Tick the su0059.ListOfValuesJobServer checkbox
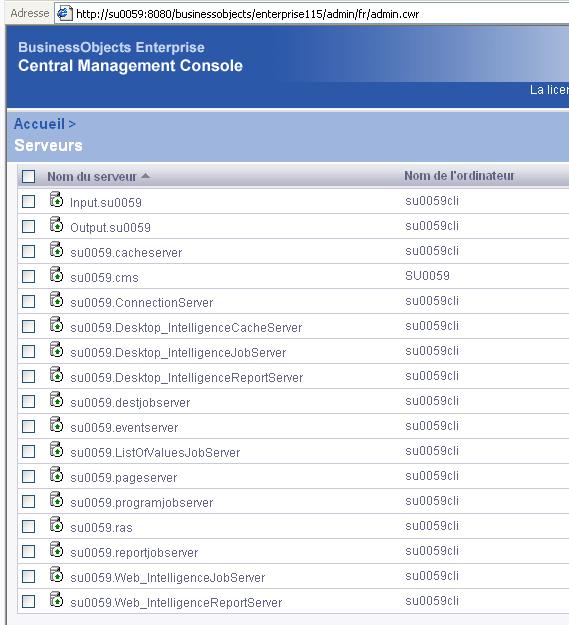The image size is (569, 625). pyautogui.click(x=29, y=452)
